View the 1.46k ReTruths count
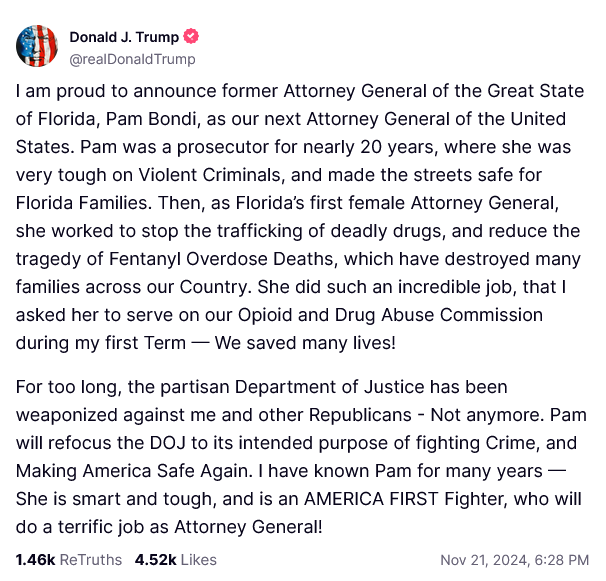606x581 pixels. point(69,560)
